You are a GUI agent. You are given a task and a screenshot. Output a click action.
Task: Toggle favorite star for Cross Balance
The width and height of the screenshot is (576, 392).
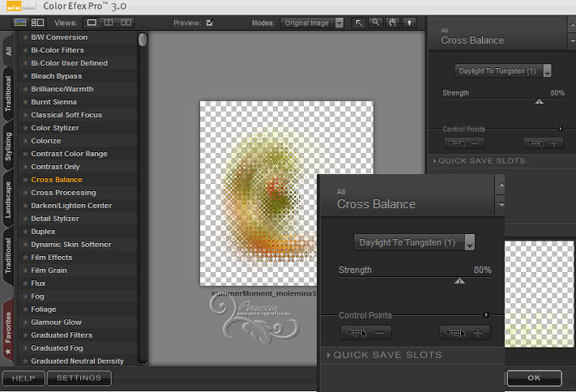(25, 180)
